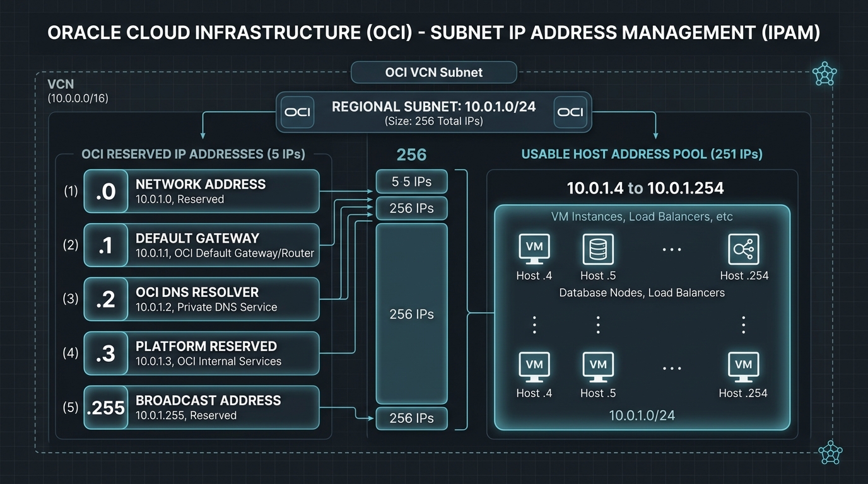This screenshot has height=484, width=868.
Task: Click the '(5)' row number
Action: pyautogui.click(x=71, y=408)
